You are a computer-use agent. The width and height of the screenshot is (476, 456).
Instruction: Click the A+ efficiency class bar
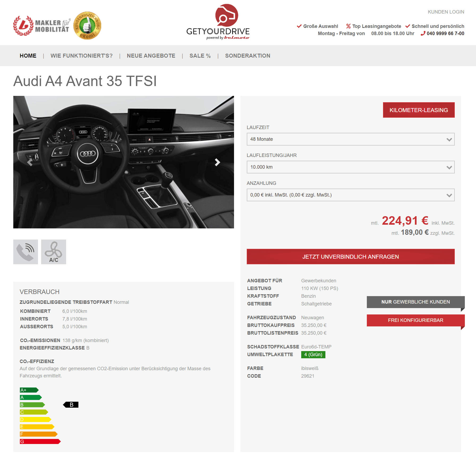29,390
